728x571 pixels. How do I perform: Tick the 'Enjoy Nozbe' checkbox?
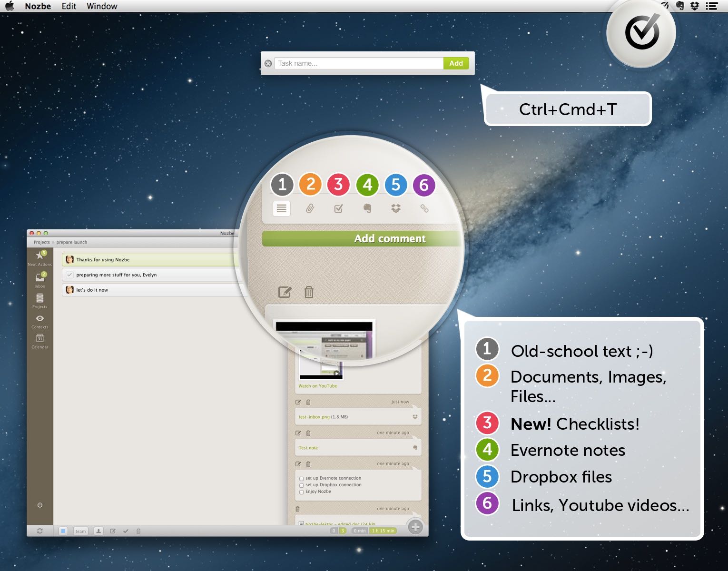click(x=302, y=492)
